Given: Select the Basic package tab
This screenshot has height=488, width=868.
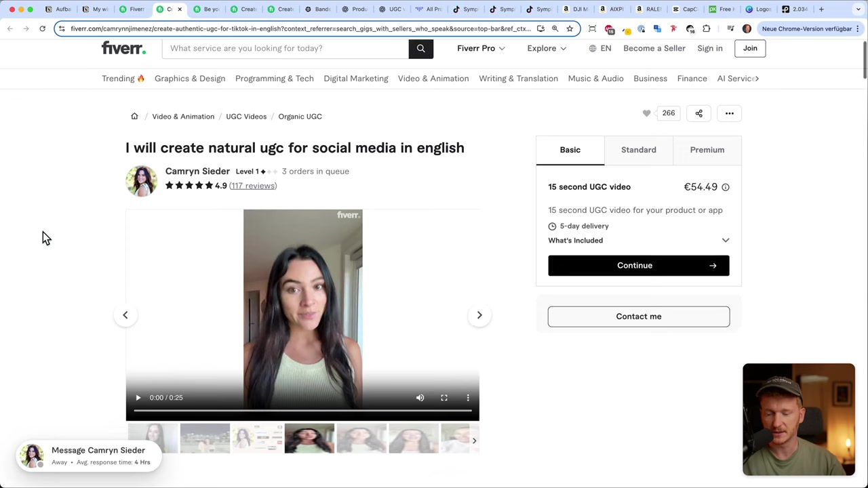Looking at the screenshot, I should tap(570, 150).
